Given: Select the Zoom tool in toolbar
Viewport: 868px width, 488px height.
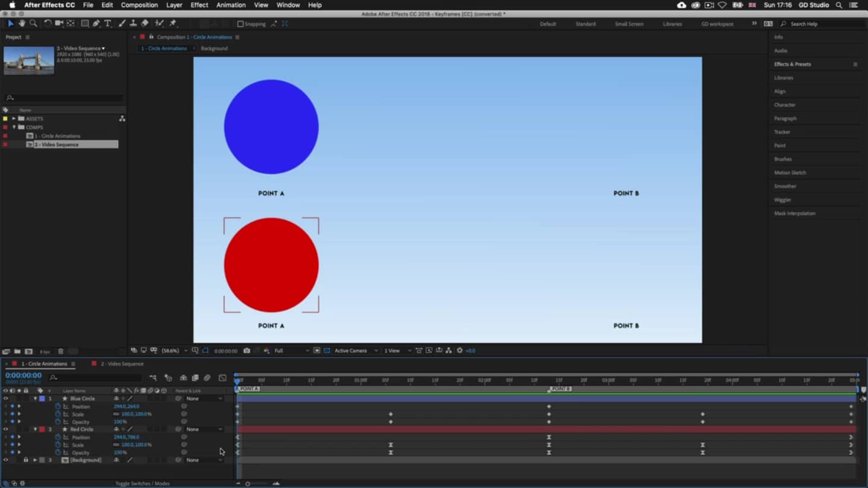Looking at the screenshot, I should click(33, 23).
